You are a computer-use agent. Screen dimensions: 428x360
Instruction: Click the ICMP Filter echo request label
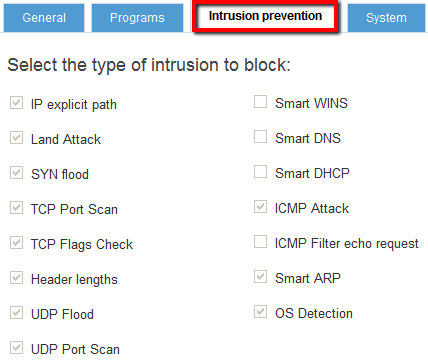click(x=347, y=244)
